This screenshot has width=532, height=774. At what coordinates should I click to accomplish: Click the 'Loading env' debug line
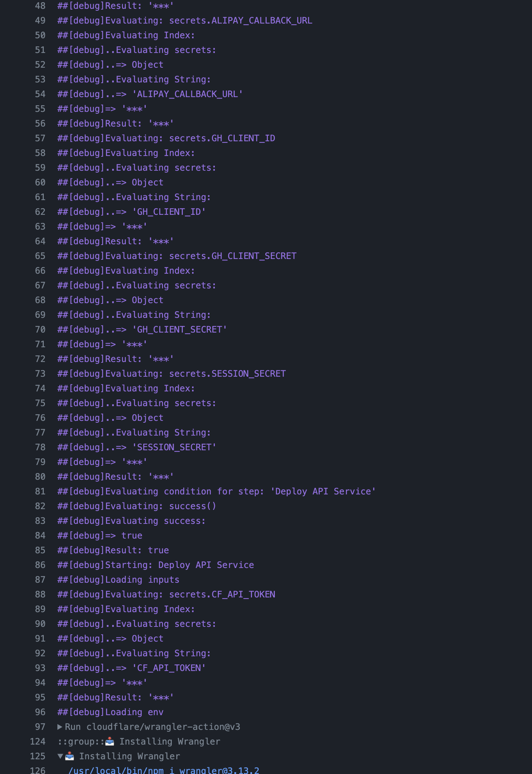[110, 712]
